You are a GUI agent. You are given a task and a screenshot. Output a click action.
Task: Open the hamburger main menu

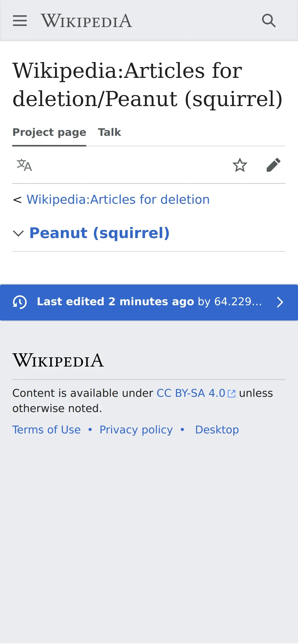coord(20,21)
